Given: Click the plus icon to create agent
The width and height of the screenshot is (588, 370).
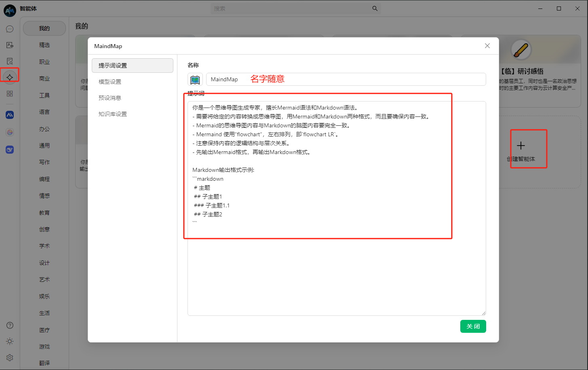Looking at the screenshot, I should pyautogui.click(x=521, y=146).
